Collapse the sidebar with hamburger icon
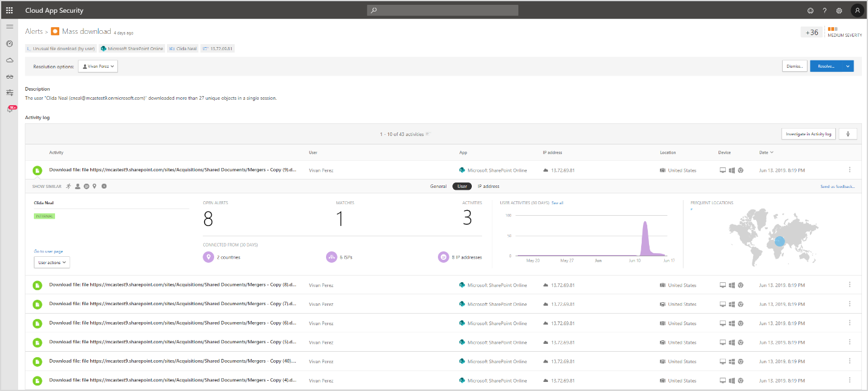Screen dimensions: 868x391 (9, 26)
